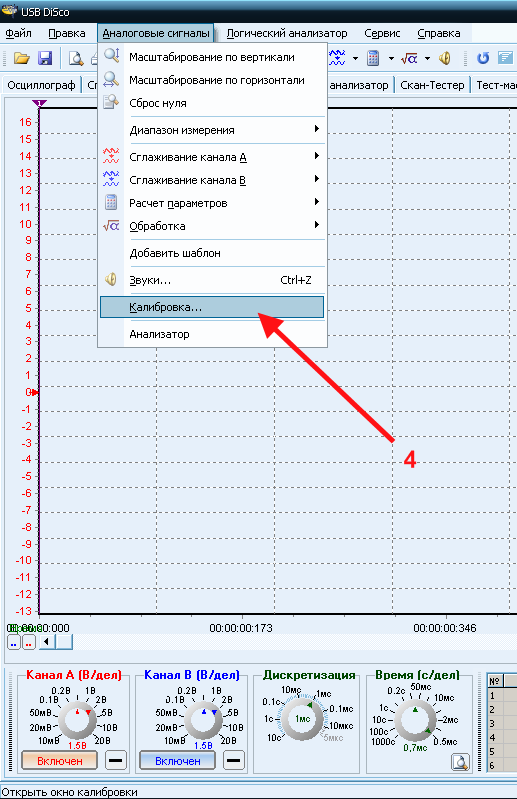
Task: Click the Время time-per-division knob
Action: [x=416, y=721]
